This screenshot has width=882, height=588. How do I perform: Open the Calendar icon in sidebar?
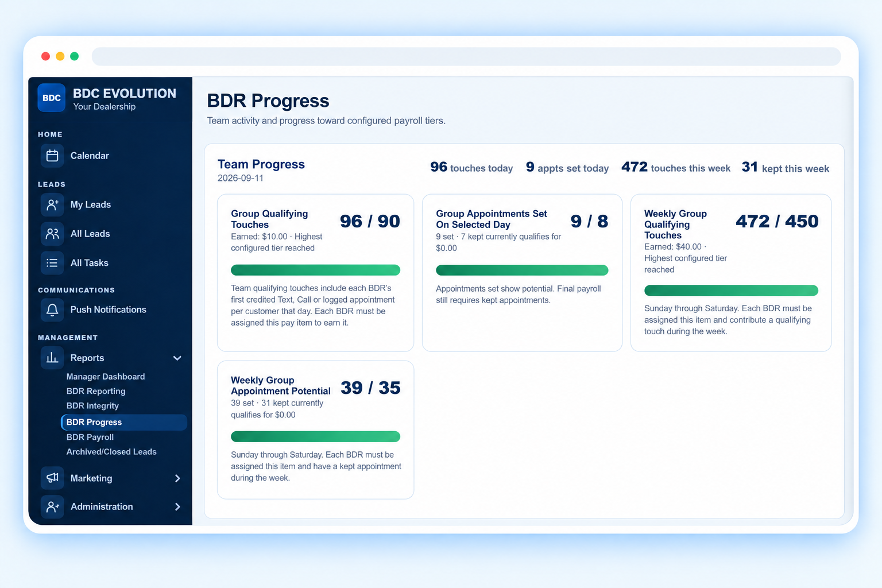click(52, 156)
